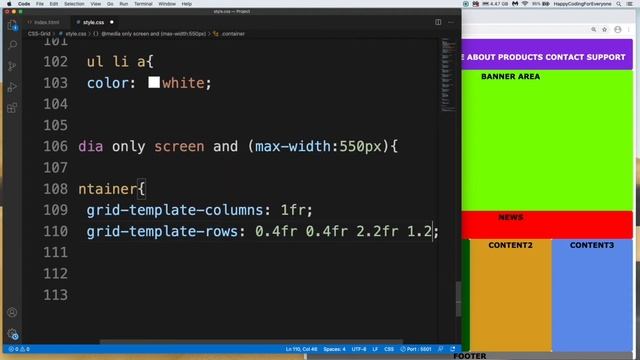The height and width of the screenshot is (360, 640).
Task: Open the Selection menu
Action: (x=74, y=4)
